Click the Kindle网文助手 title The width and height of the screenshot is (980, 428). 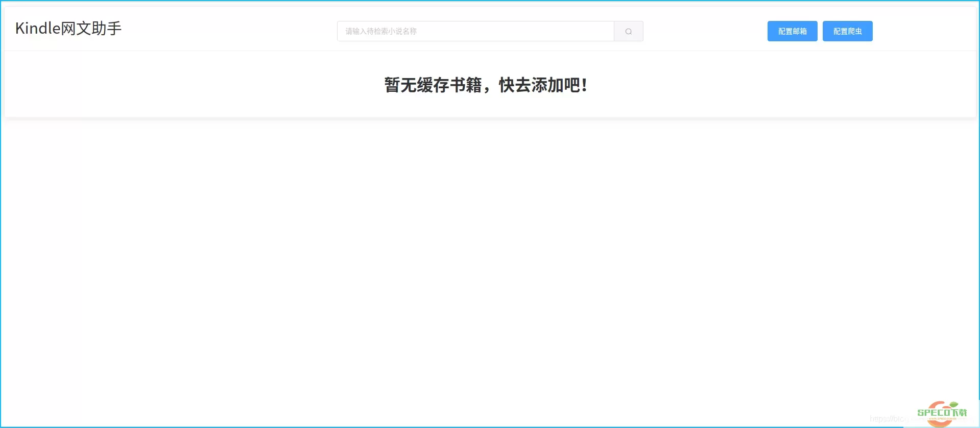pyautogui.click(x=68, y=29)
